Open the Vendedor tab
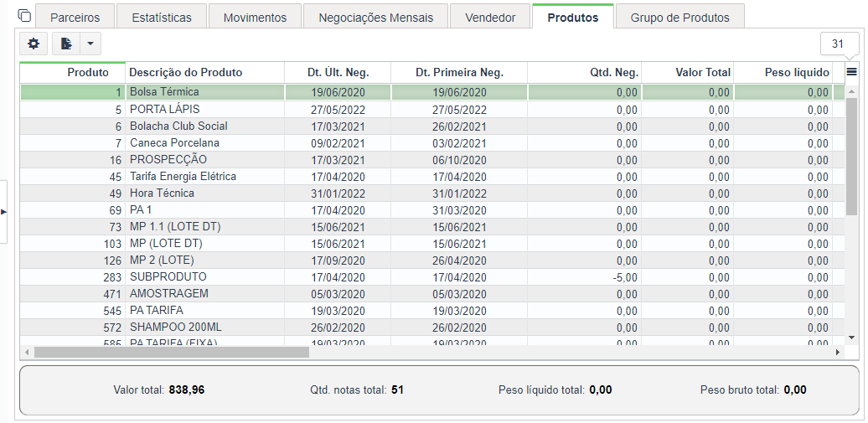This screenshot has height=423, width=868. pyautogui.click(x=490, y=18)
